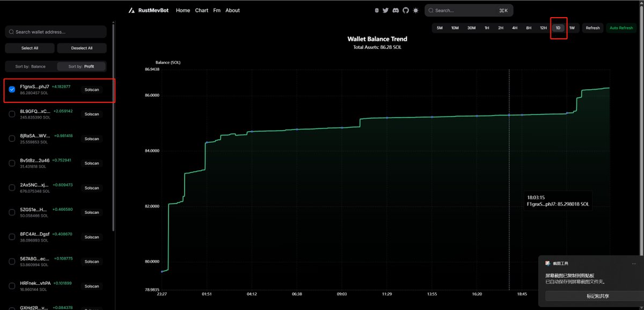
Task: Open Solscan for wallet 8jRaSA...WV
Action: [92, 139]
